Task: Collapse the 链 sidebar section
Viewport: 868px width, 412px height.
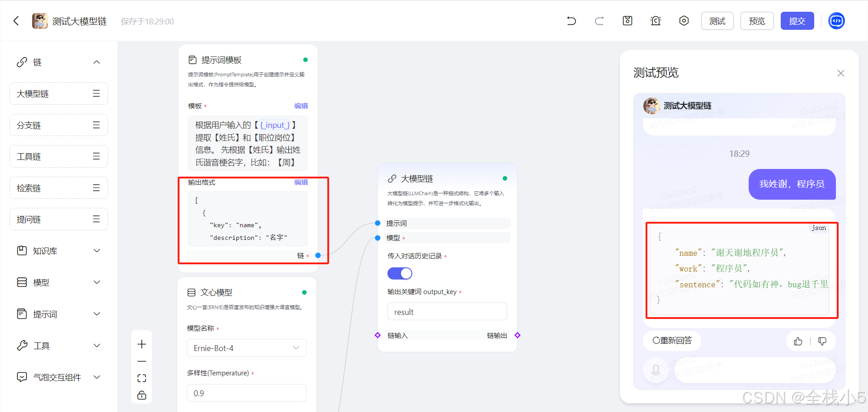Action: point(97,62)
